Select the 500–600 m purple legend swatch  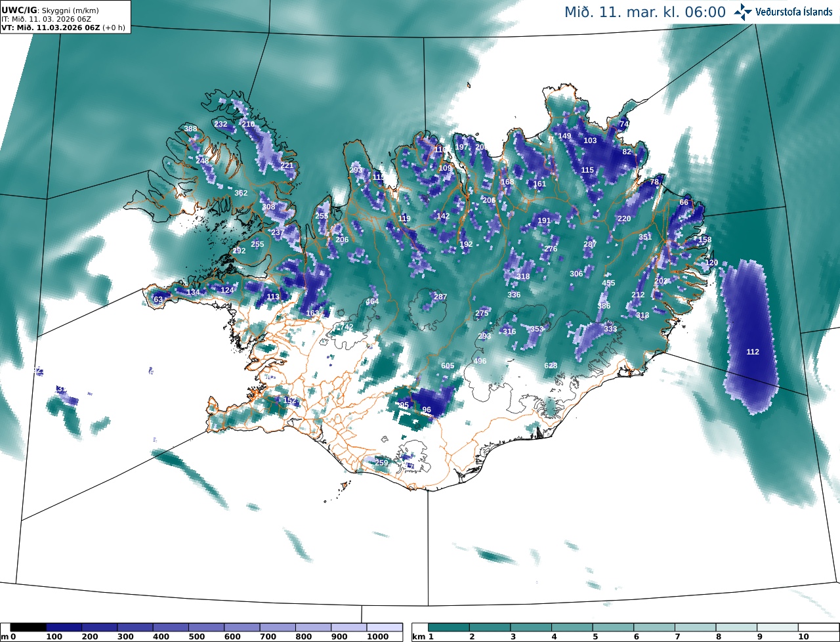206,628
